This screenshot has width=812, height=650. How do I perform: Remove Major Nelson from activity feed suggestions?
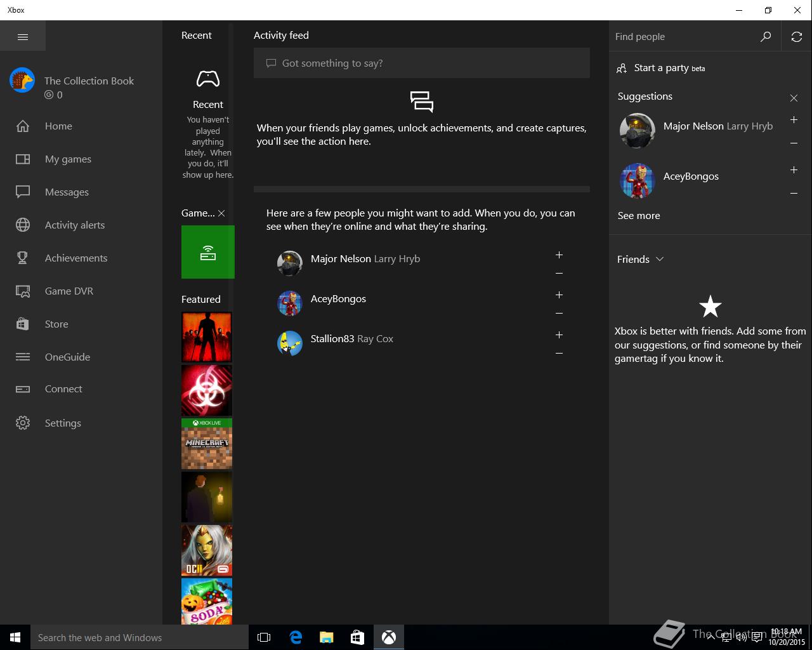tap(559, 274)
